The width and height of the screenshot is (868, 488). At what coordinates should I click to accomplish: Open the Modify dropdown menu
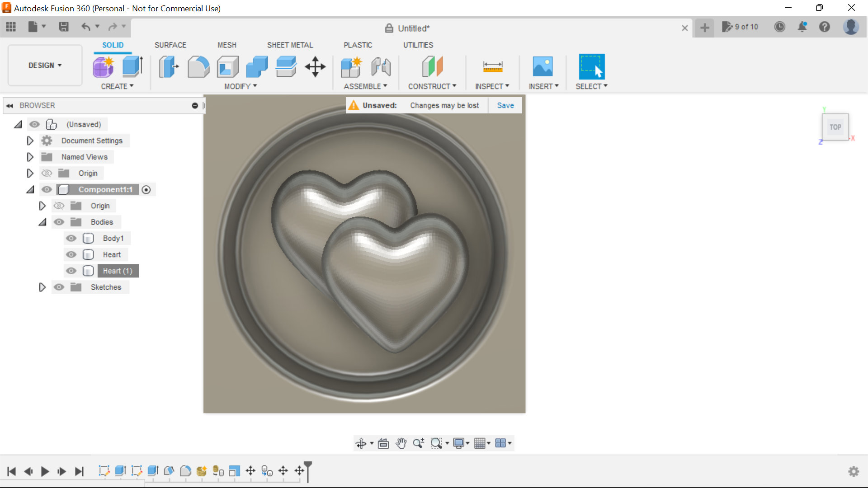click(240, 86)
